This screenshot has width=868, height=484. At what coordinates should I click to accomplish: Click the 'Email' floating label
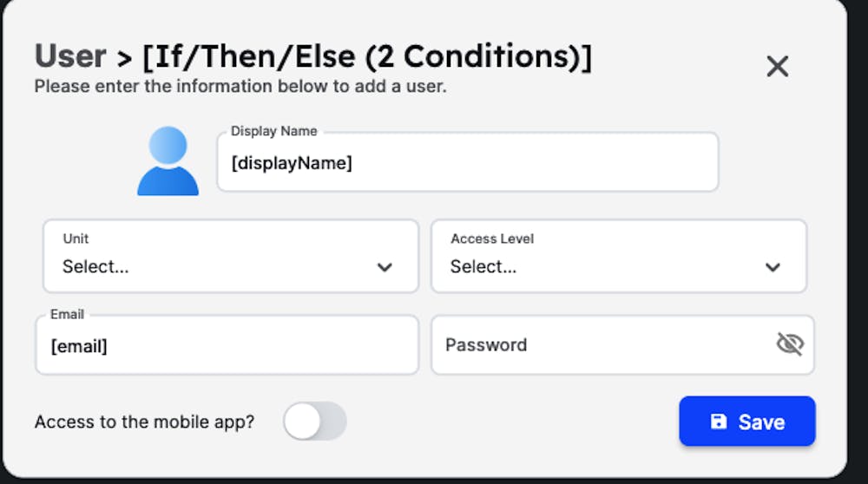(x=68, y=314)
